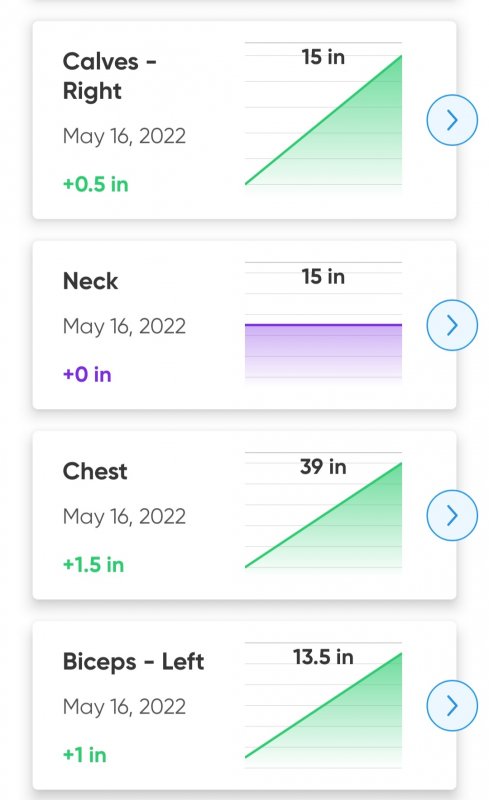Tap the Biceps - Left measurement title
This screenshot has height=800, width=489.
pos(133,662)
